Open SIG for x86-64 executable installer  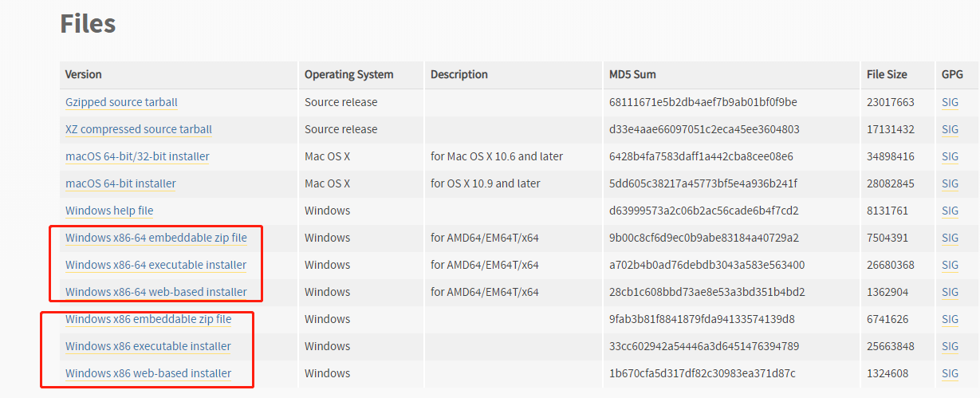point(950,265)
